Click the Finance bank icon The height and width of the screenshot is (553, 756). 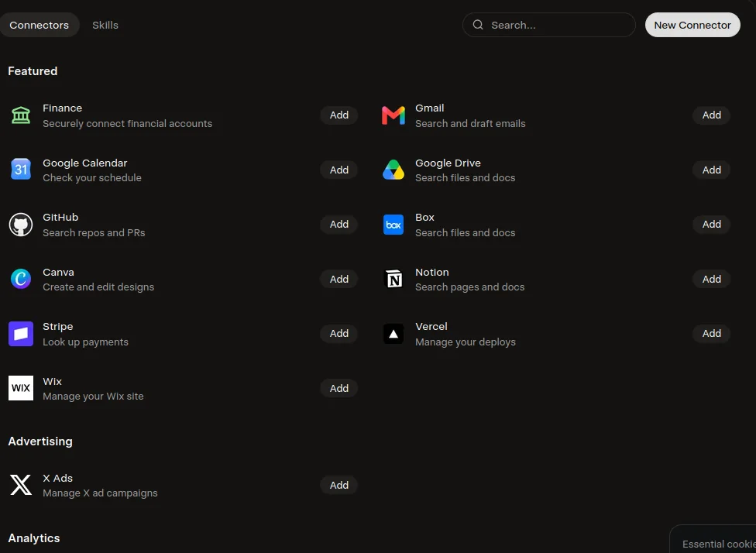(21, 115)
